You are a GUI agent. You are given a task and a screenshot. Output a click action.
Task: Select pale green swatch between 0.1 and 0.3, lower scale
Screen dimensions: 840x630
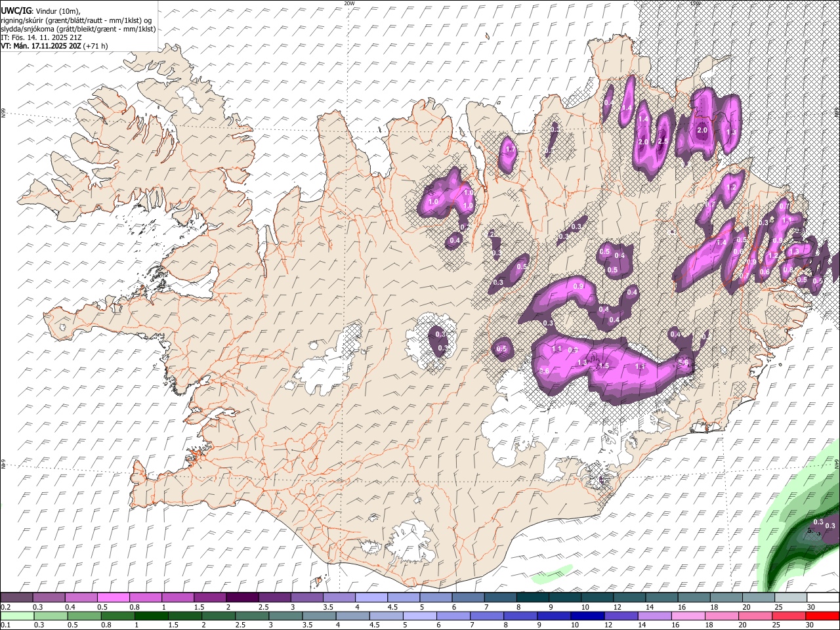click(x=17, y=616)
